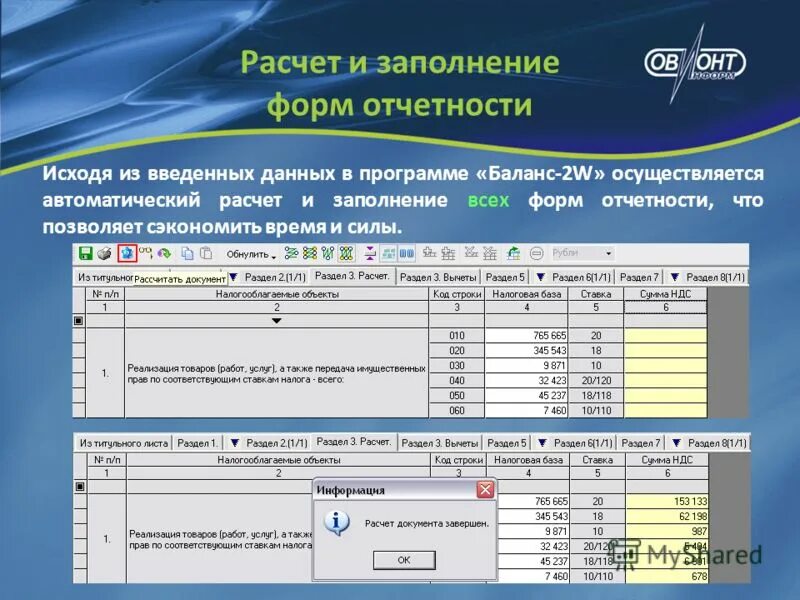The width and height of the screenshot is (800, 600).
Task: Click the green-purple curved arrow icon
Action: click(x=164, y=253)
